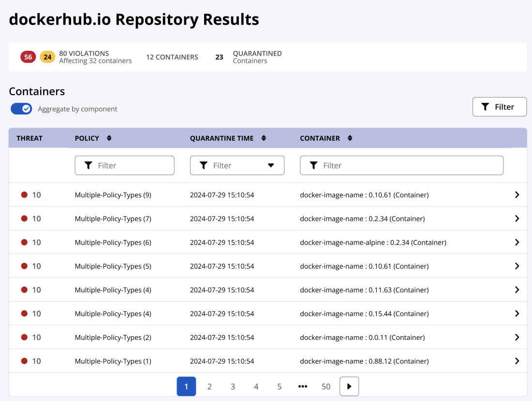This screenshot has height=401, width=532.
Task: Click the 12 CONTAINERS summary text
Action: [172, 57]
